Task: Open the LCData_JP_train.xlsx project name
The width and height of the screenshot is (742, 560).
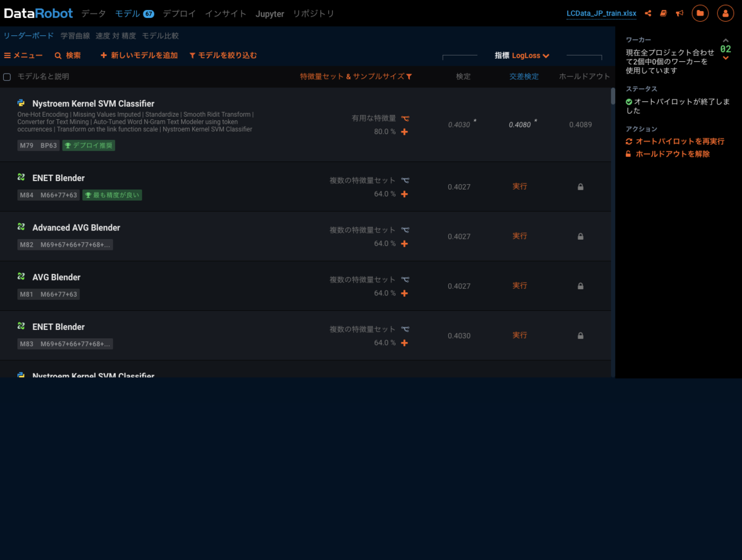Action: tap(602, 14)
